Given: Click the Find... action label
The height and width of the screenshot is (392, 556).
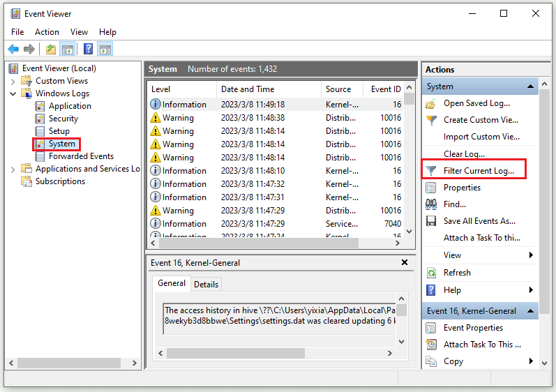Looking at the screenshot, I should pyautogui.click(x=455, y=204).
